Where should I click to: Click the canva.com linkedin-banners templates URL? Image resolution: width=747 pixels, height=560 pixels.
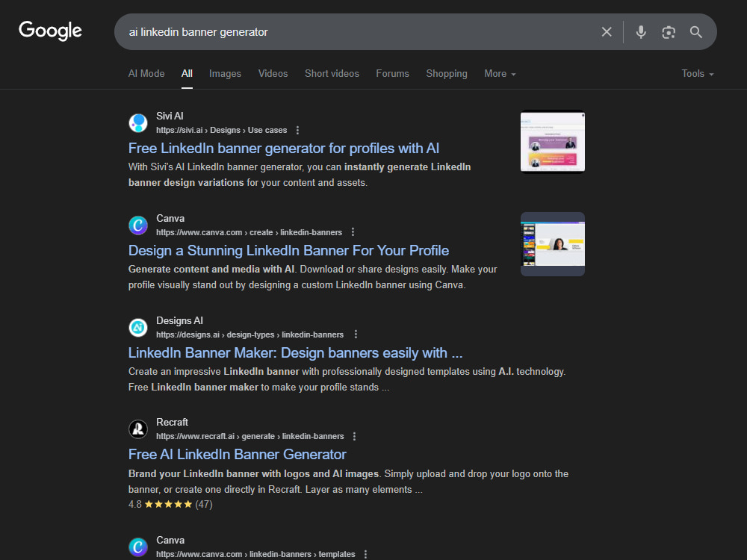click(x=255, y=554)
